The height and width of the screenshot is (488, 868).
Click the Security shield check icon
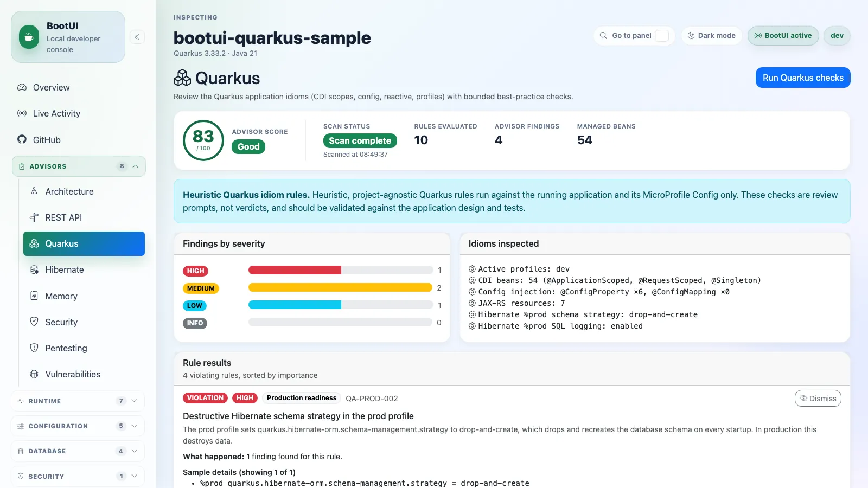(x=34, y=322)
